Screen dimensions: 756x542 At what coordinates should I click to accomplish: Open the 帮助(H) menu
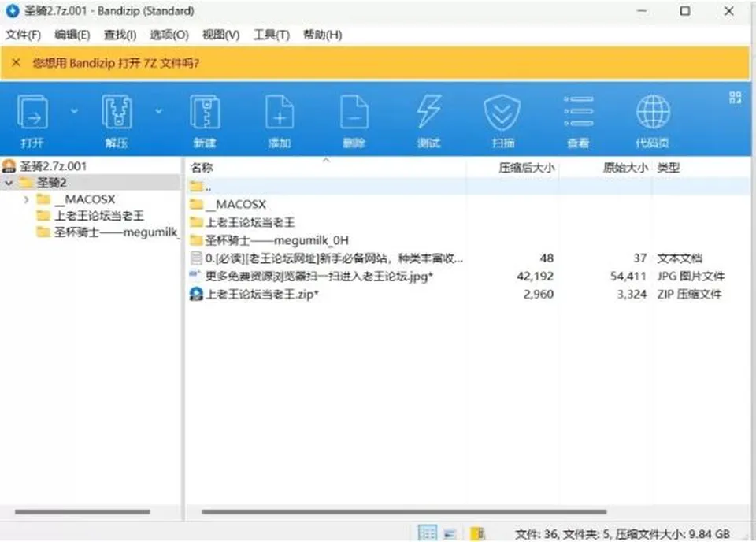click(x=323, y=35)
